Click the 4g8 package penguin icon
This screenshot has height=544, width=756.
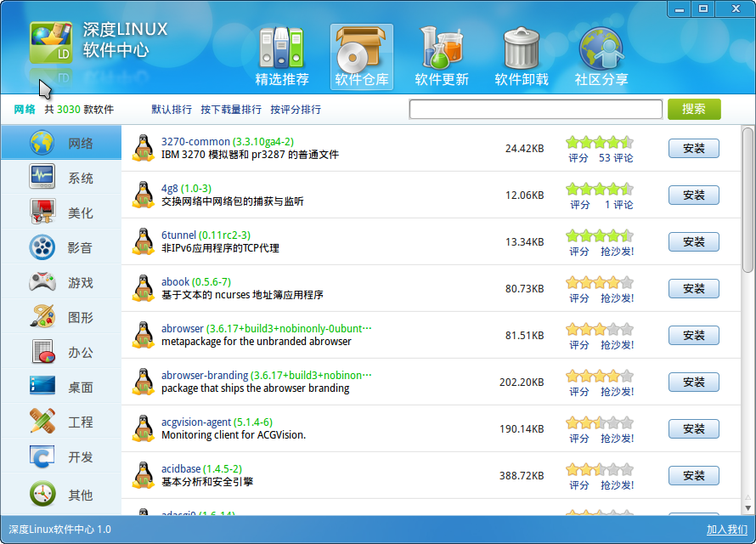[144, 195]
